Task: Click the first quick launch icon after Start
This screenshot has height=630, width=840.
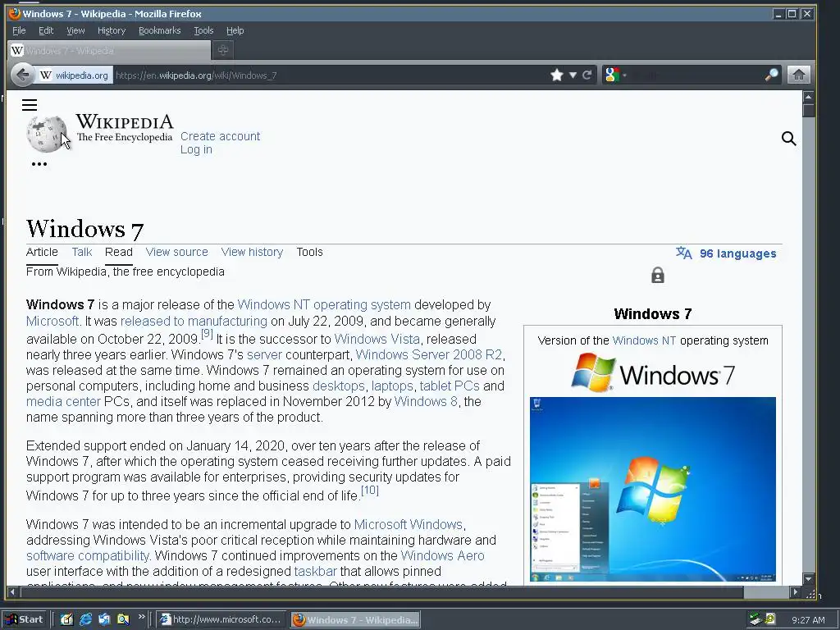Action: [66, 619]
